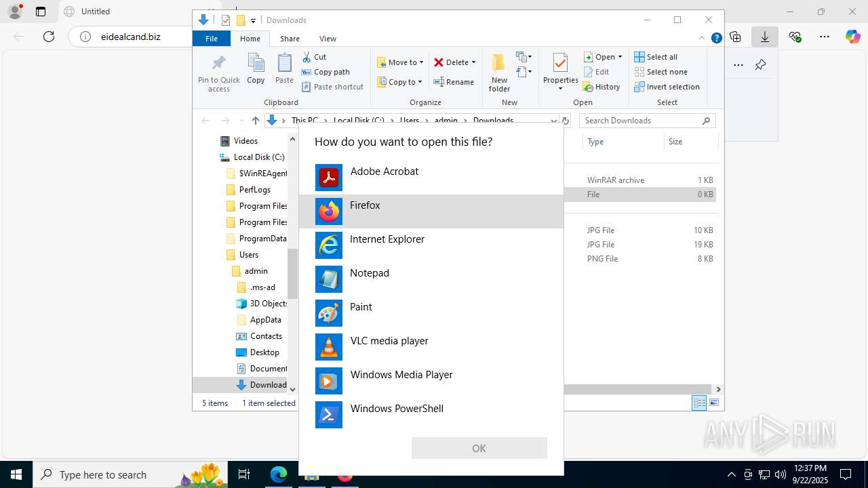Screen dimensions: 868x488
Task: Open Edge Settings and more menu
Action: click(824, 37)
